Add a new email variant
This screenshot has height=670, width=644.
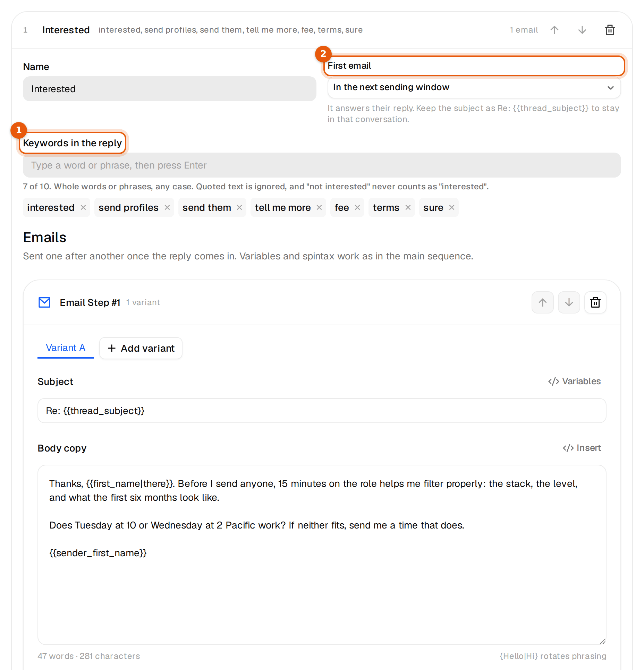141,348
